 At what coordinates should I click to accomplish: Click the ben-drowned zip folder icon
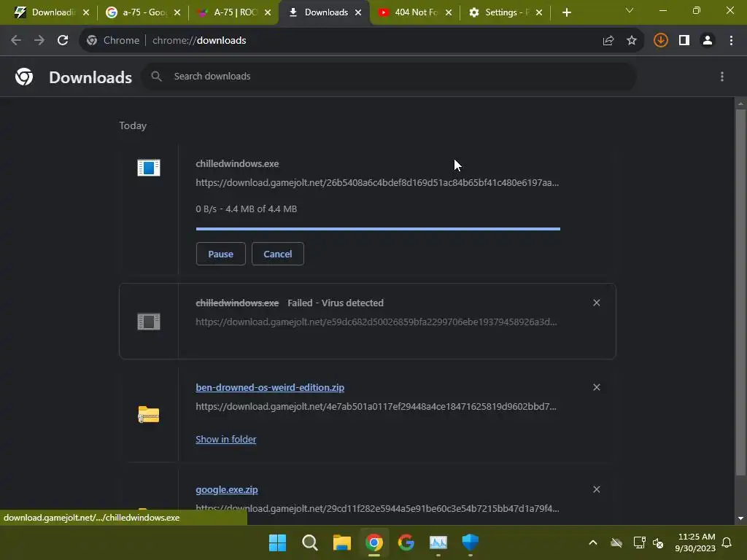[x=149, y=414]
